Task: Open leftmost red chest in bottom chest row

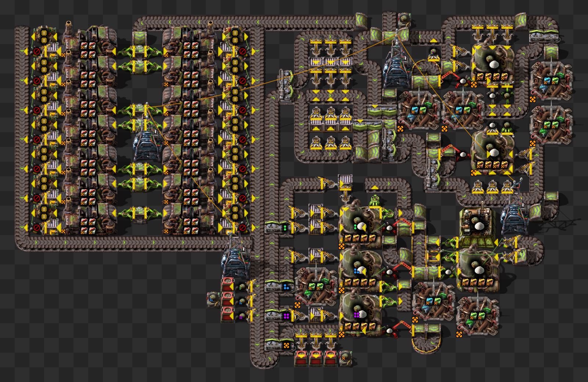Action: (x=301, y=359)
